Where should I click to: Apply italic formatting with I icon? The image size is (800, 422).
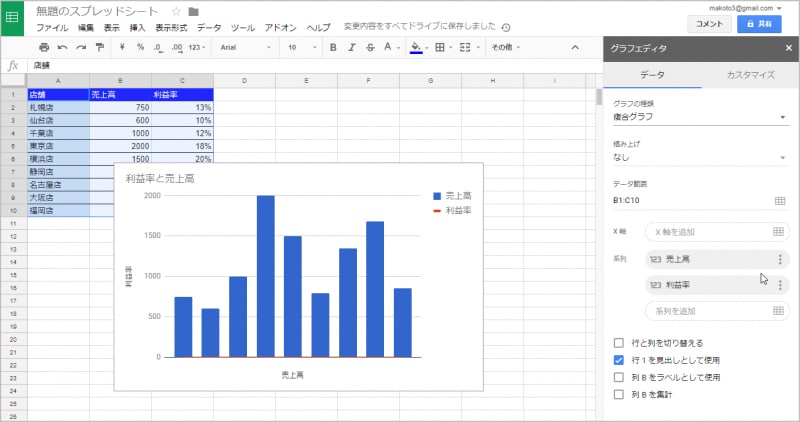pos(354,47)
